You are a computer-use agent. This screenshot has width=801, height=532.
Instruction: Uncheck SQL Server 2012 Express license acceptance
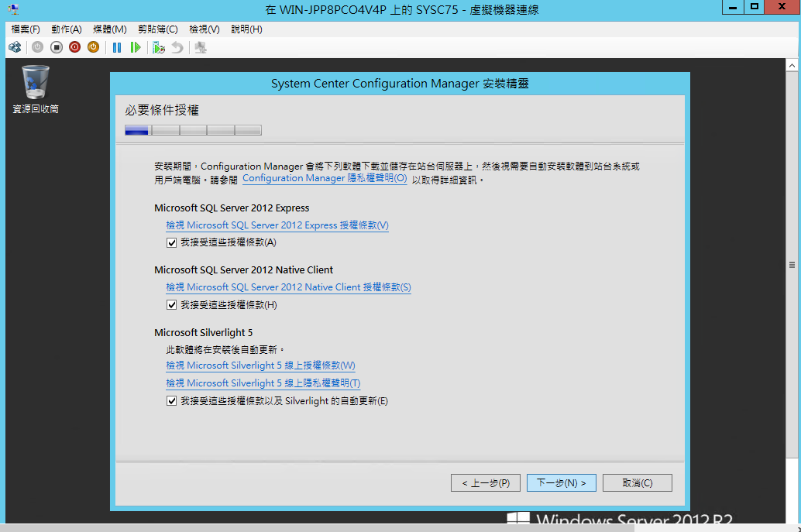click(172, 242)
